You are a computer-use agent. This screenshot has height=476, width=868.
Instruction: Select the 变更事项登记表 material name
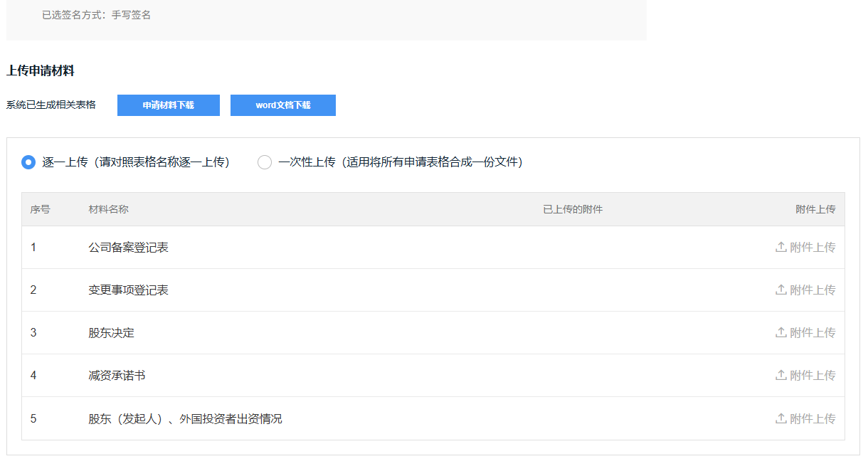click(x=128, y=290)
